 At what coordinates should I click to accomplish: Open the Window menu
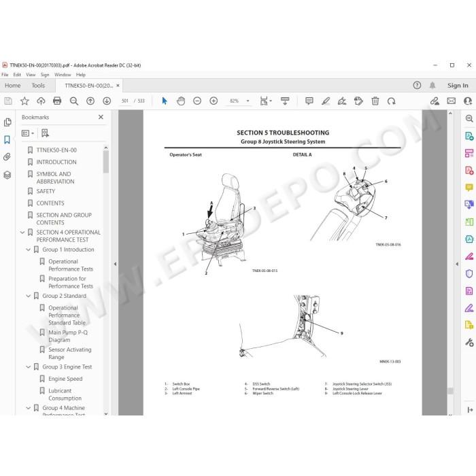[63, 74]
